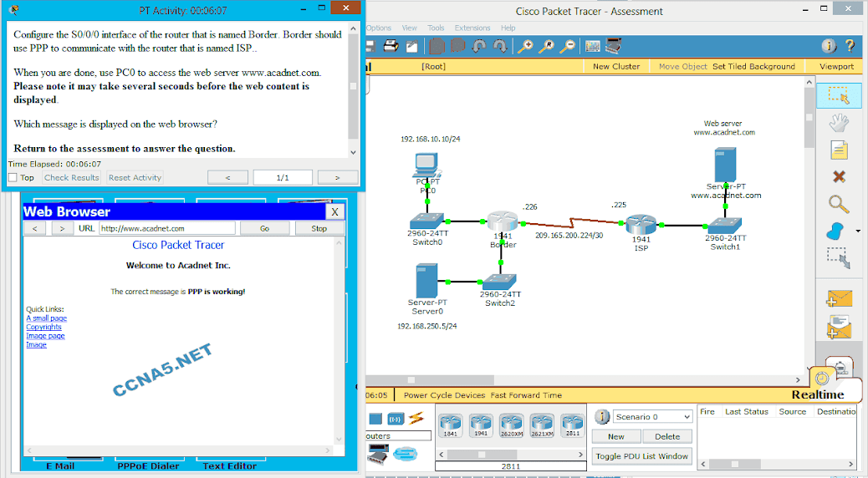Select the Border router on the topology
The height and width of the screenshot is (478, 868).
502,221
